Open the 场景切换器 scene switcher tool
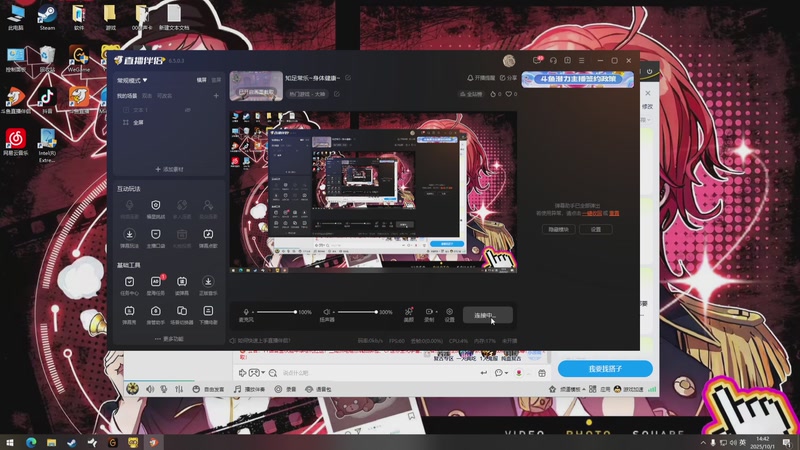 182,314
